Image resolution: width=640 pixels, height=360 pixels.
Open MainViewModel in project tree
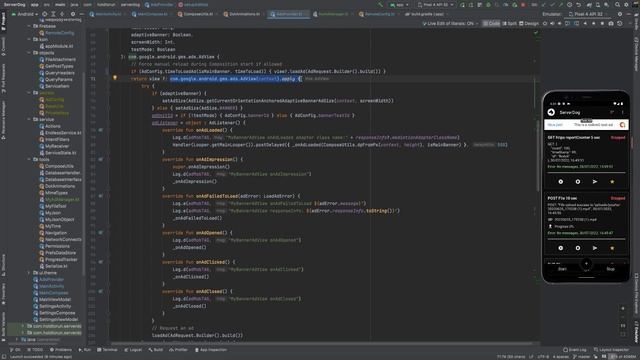52,300
